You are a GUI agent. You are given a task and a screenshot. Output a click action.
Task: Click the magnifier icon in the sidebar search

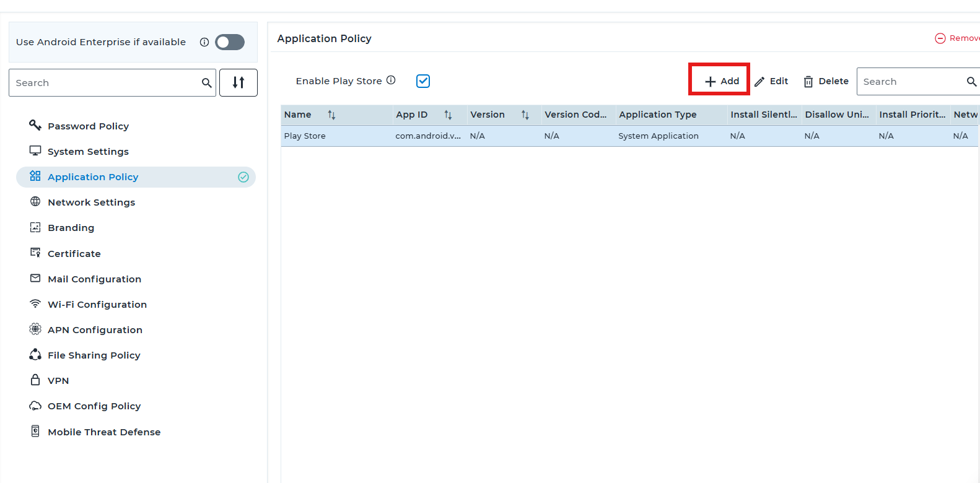click(x=206, y=83)
